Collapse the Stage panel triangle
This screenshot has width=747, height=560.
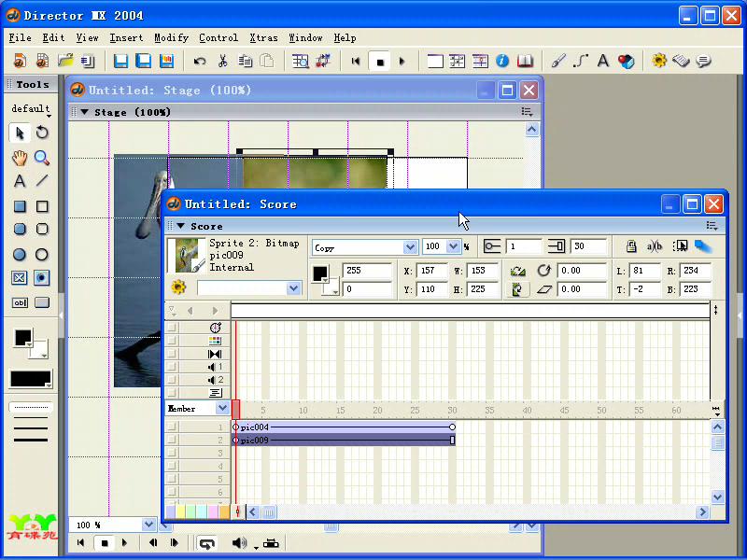tap(85, 112)
